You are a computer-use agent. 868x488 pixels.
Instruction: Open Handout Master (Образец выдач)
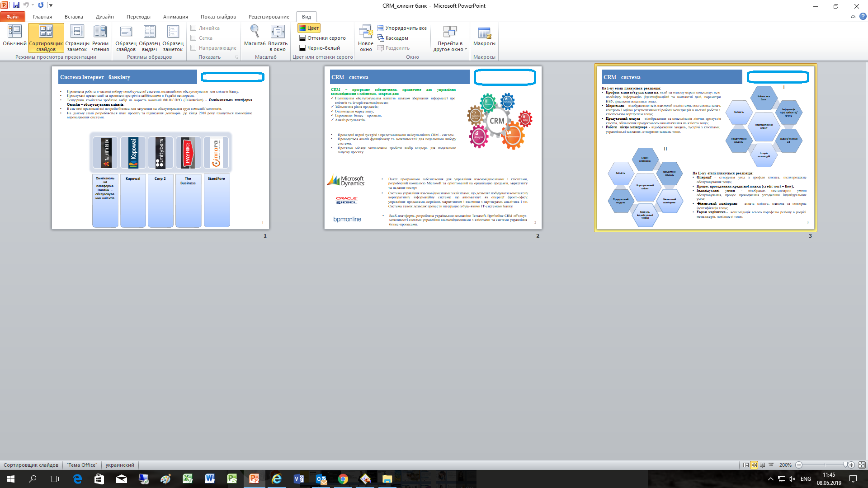[149, 38]
